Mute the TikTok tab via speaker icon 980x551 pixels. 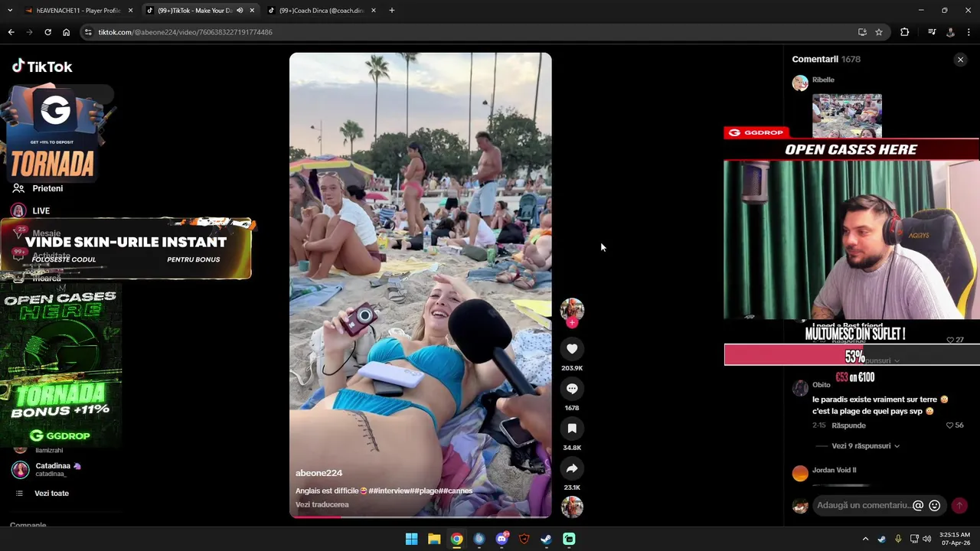240,11
